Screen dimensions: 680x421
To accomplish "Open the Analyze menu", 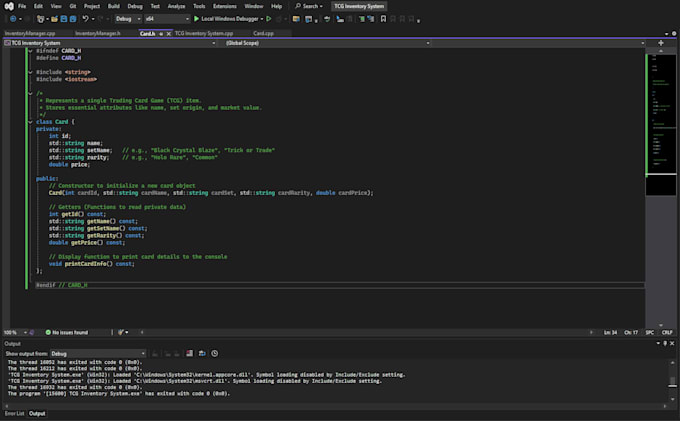I will 176,6.
